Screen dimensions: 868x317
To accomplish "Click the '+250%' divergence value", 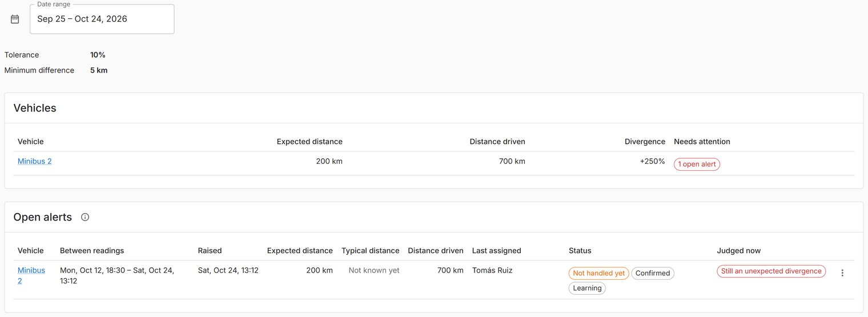I will [x=652, y=161].
